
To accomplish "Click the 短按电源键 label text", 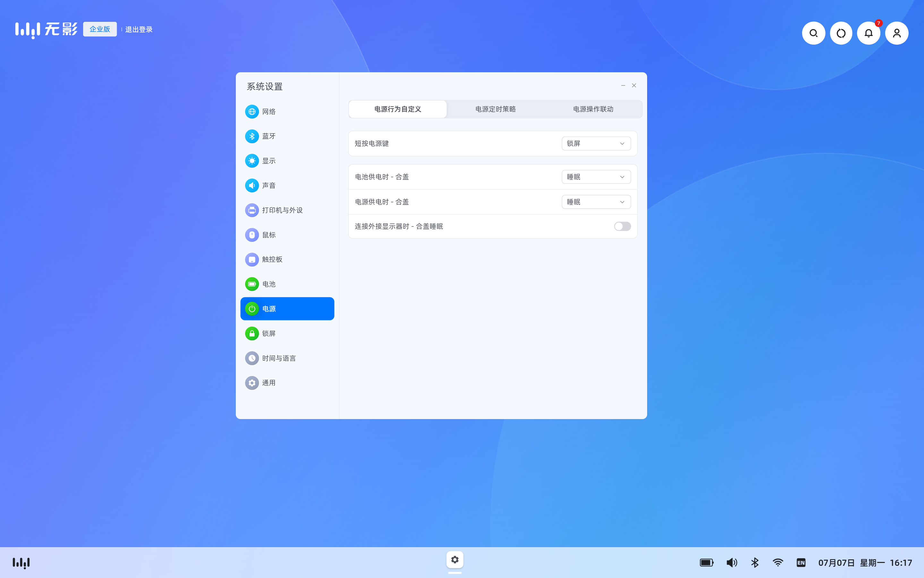I will 372,143.
